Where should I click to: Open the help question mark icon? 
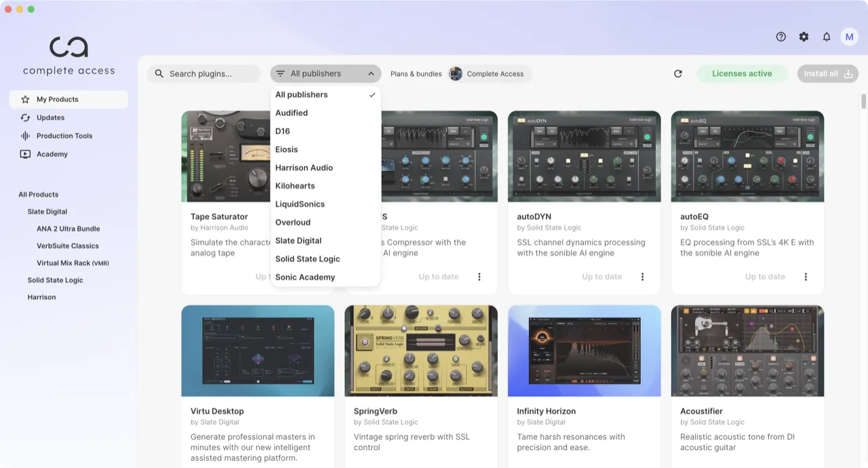tap(781, 37)
